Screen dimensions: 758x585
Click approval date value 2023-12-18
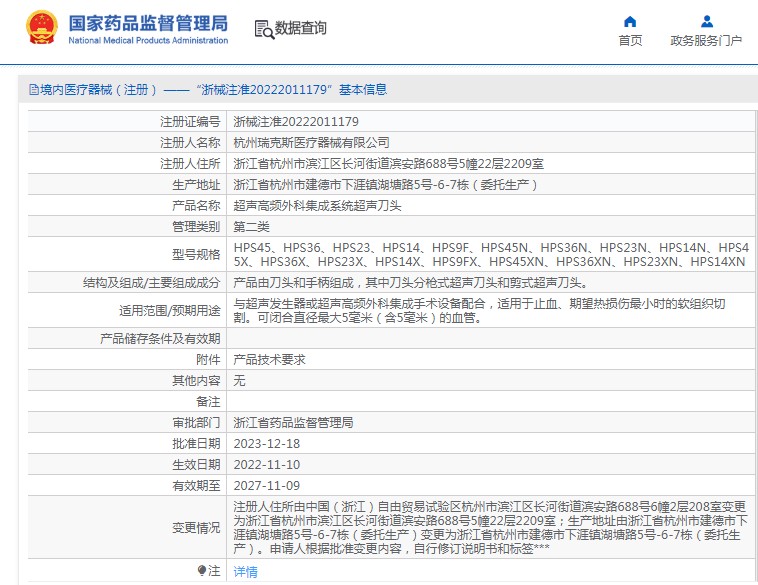coord(266,443)
